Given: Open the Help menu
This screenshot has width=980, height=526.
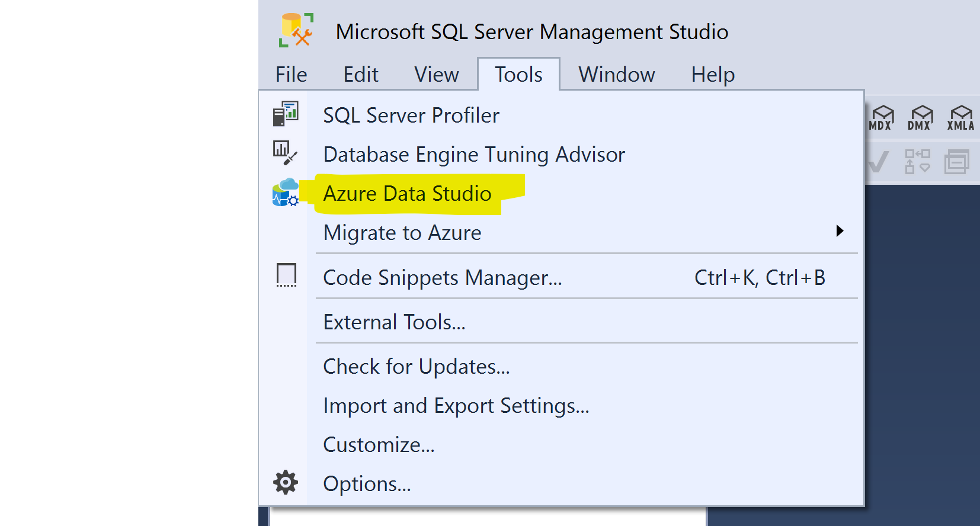Looking at the screenshot, I should 713,75.
